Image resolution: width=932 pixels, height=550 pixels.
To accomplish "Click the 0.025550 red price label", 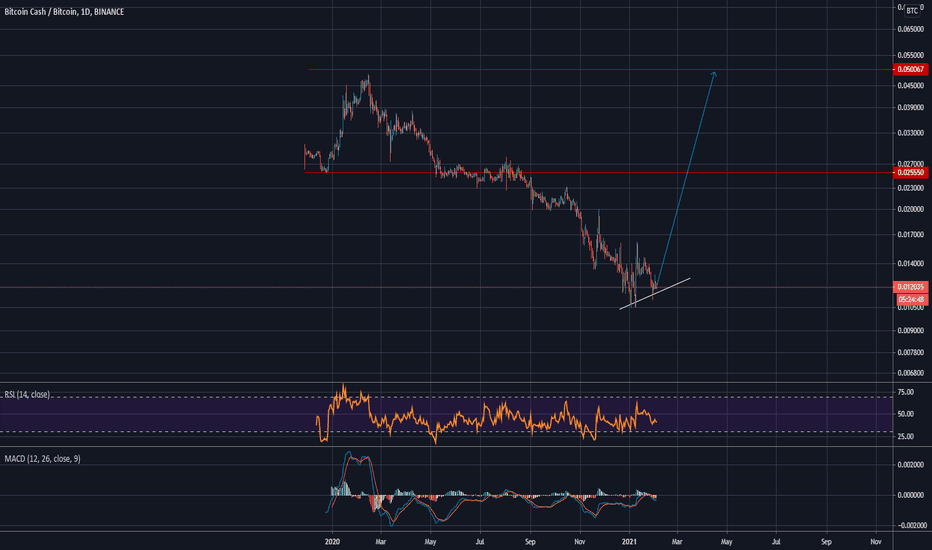I will tap(911, 172).
